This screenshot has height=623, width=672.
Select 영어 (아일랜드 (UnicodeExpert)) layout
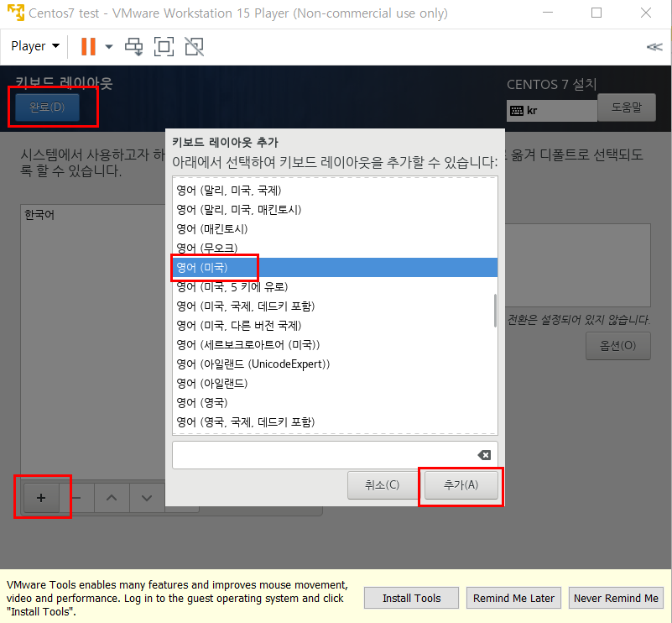pyautogui.click(x=335, y=364)
